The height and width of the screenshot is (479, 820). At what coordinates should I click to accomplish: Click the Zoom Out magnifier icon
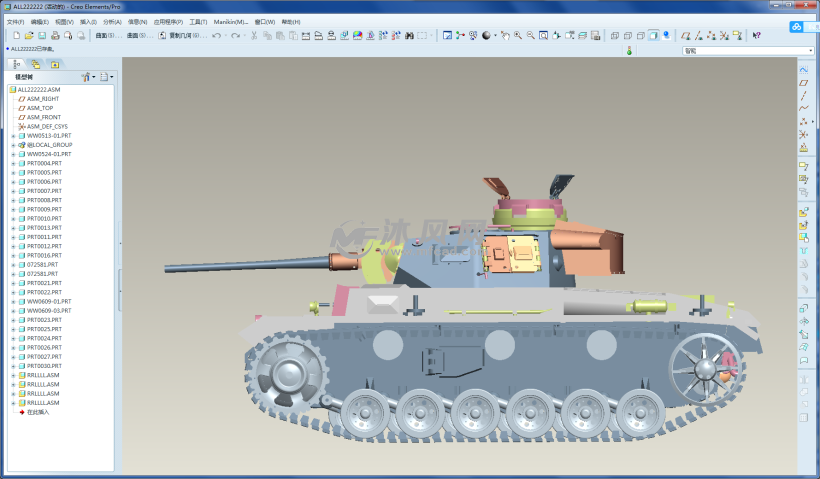530,35
